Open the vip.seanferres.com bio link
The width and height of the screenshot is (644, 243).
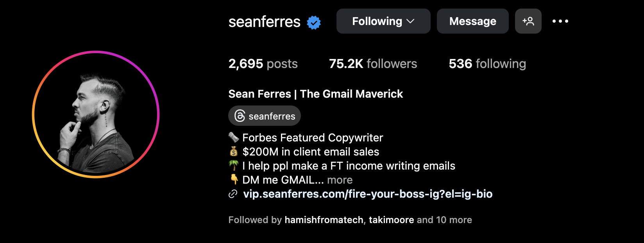pos(368,194)
